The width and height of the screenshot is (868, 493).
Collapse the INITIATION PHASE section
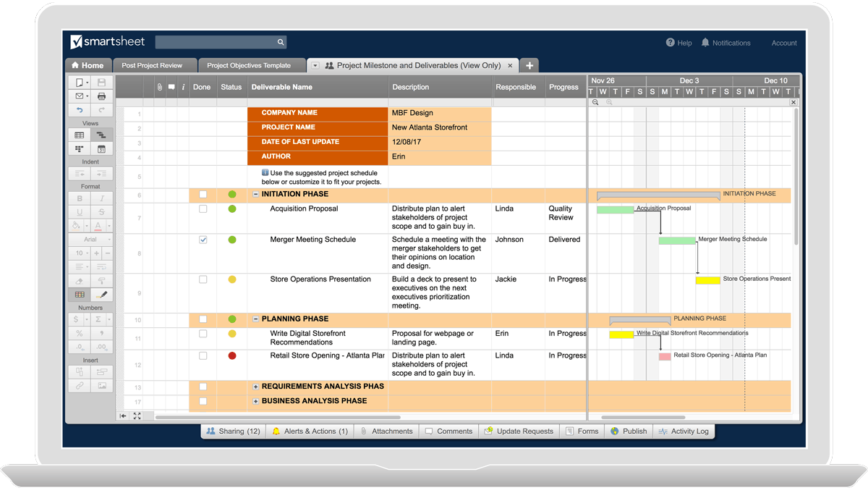[255, 195]
